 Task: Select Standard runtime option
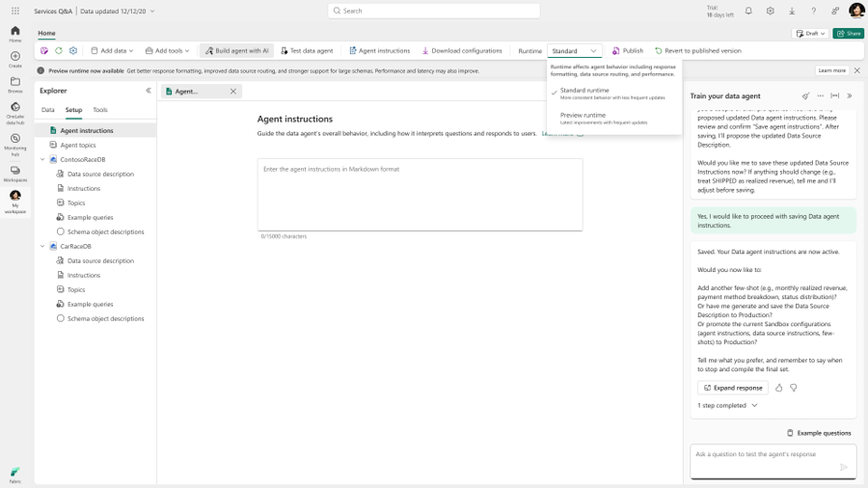pyautogui.click(x=613, y=93)
